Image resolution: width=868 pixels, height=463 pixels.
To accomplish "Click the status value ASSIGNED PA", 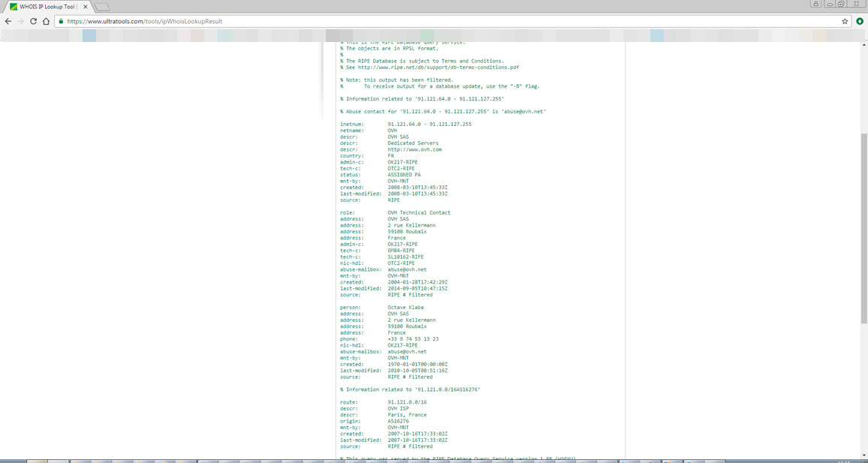I will pyautogui.click(x=404, y=175).
